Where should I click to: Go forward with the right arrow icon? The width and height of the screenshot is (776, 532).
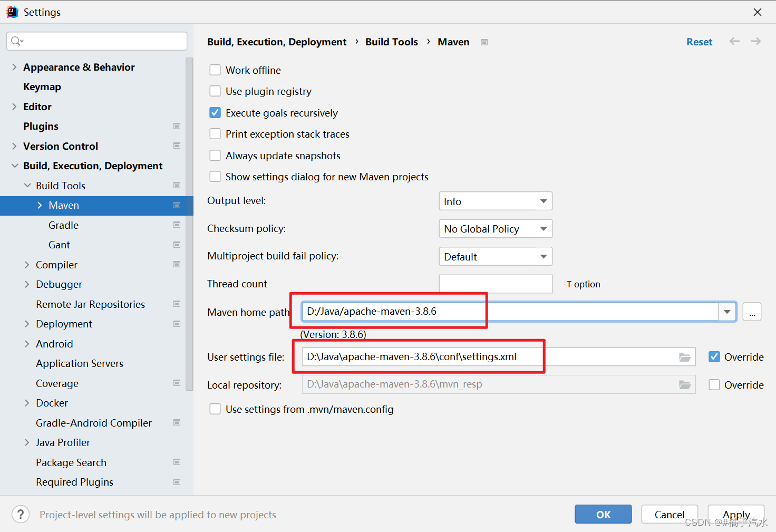(x=755, y=41)
